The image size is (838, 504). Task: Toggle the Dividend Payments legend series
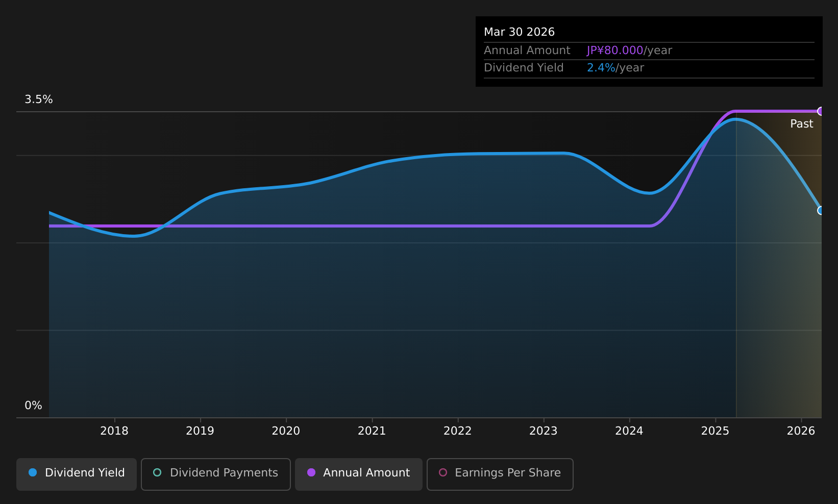(x=216, y=474)
